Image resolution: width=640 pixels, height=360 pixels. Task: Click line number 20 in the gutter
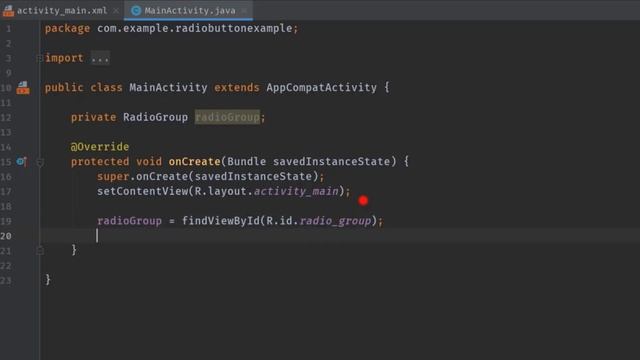pyautogui.click(x=6, y=236)
